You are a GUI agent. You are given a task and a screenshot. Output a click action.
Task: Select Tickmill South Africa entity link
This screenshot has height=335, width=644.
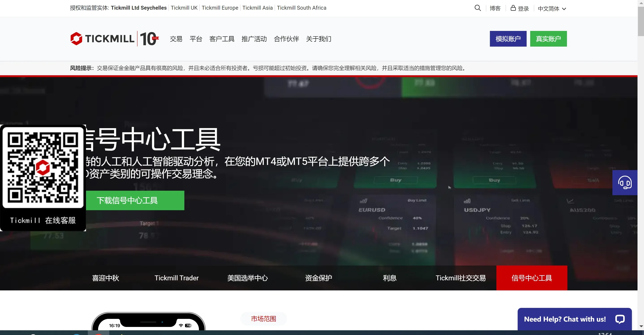[x=302, y=8]
